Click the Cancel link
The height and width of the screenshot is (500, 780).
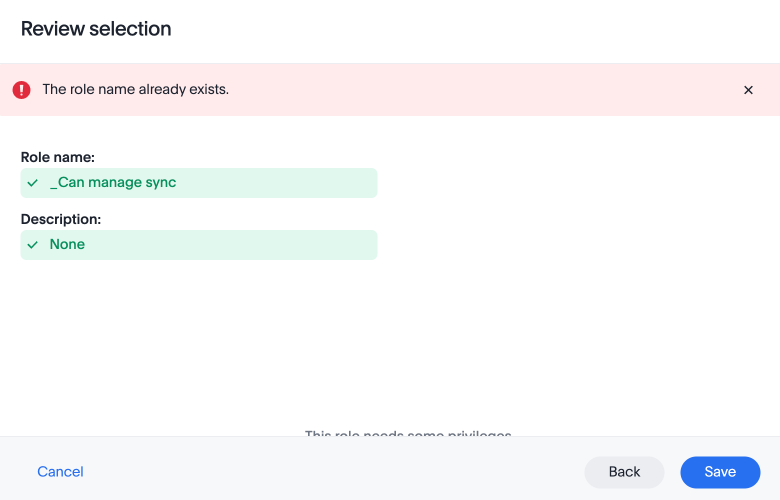pos(60,472)
